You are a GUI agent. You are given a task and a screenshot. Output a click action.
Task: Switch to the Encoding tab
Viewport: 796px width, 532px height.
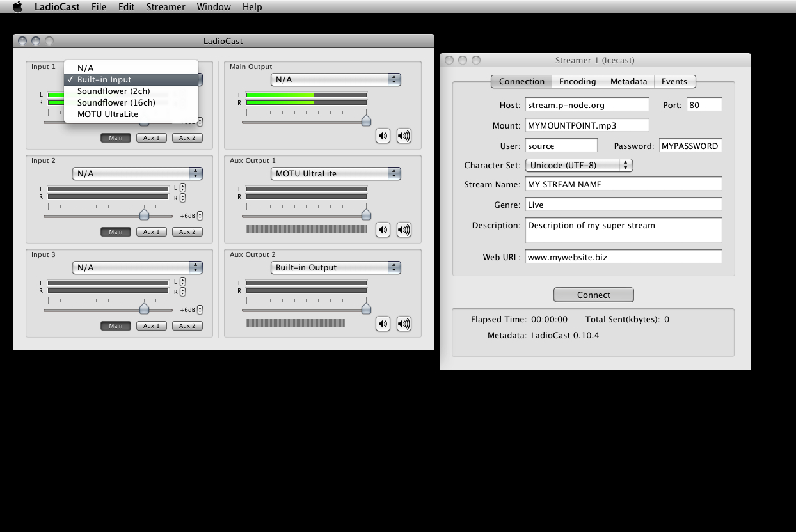point(577,82)
